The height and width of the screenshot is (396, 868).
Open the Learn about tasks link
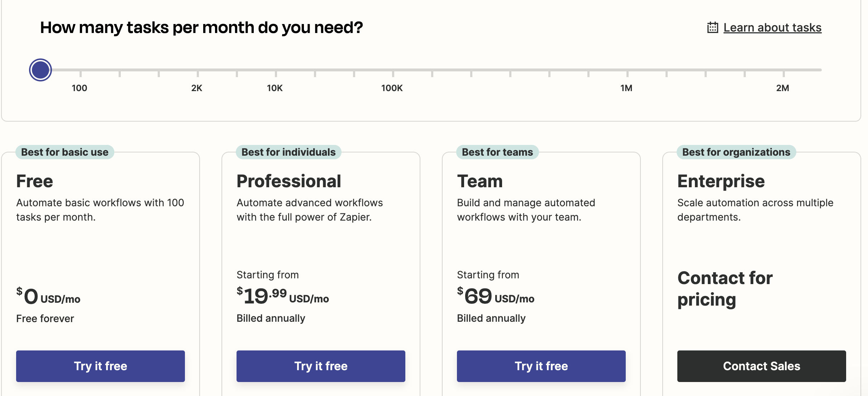(772, 28)
